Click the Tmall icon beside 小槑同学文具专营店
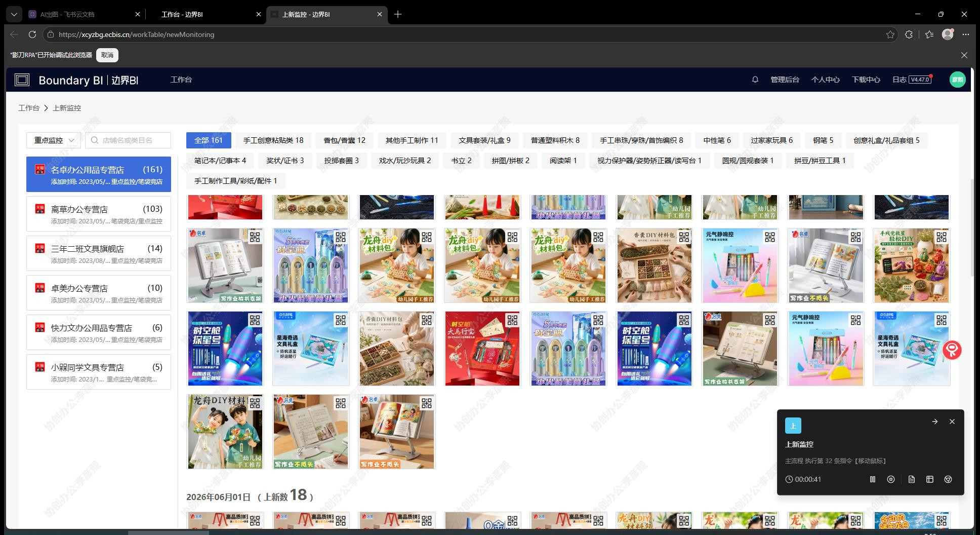 click(x=40, y=367)
